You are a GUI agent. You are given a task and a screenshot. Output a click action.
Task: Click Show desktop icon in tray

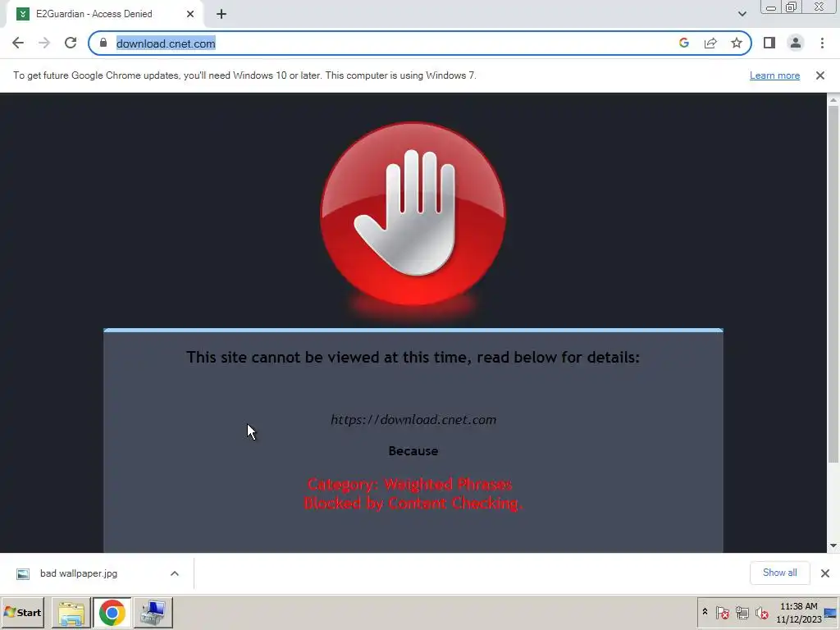tap(831, 613)
